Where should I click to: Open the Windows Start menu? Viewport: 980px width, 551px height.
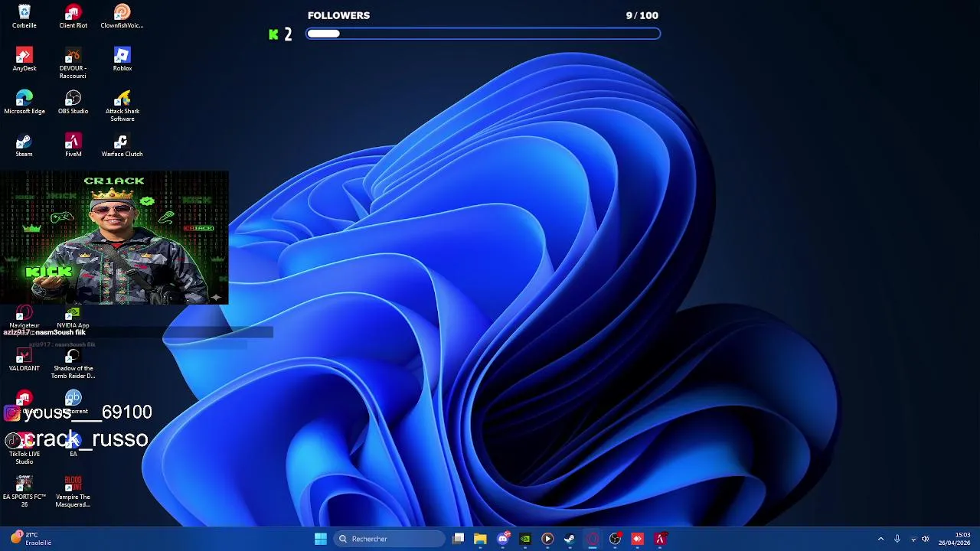tap(321, 539)
